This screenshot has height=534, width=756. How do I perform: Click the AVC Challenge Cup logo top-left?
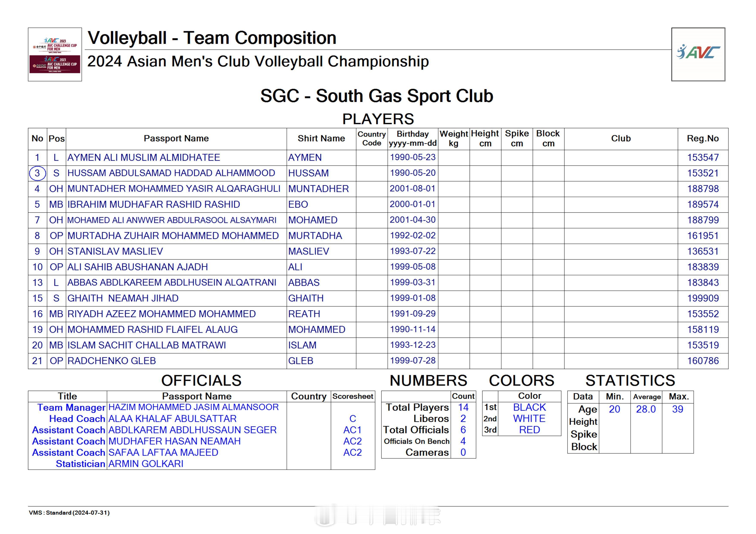click(x=55, y=54)
